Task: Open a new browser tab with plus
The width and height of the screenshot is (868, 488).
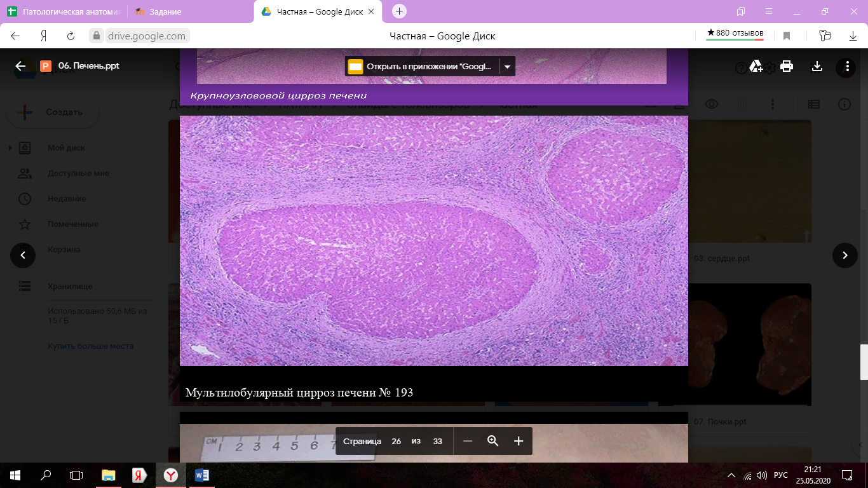Action: (399, 11)
